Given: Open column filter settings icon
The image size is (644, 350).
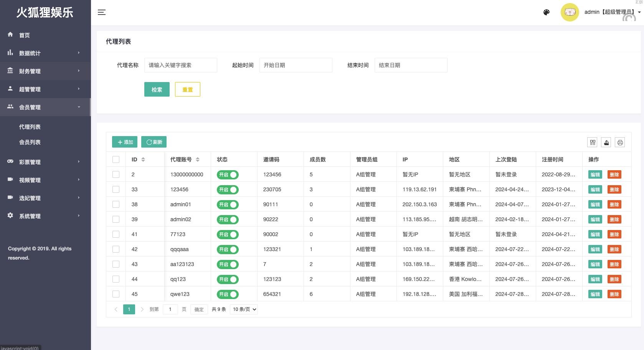Looking at the screenshot, I should point(593,143).
